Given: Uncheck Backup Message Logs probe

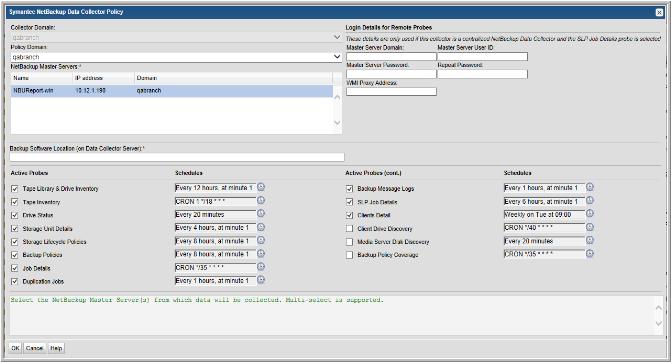Looking at the screenshot, I should [350, 189].
